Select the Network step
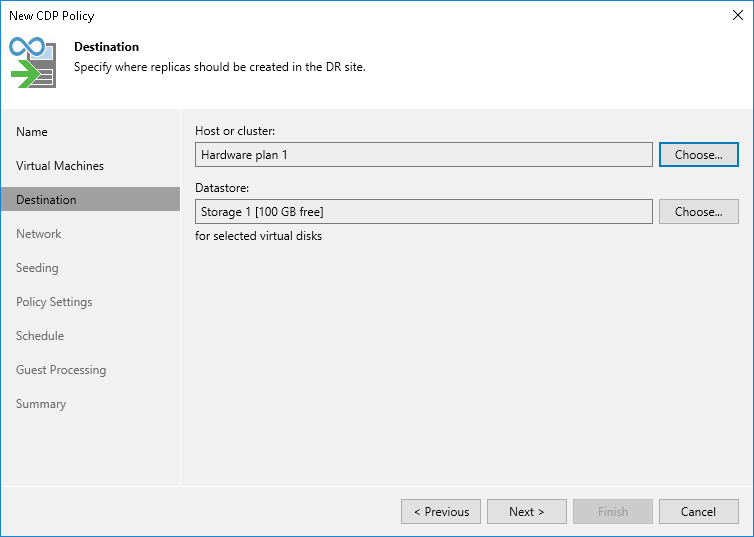This screenshot has height=537, width=754. 38,234
